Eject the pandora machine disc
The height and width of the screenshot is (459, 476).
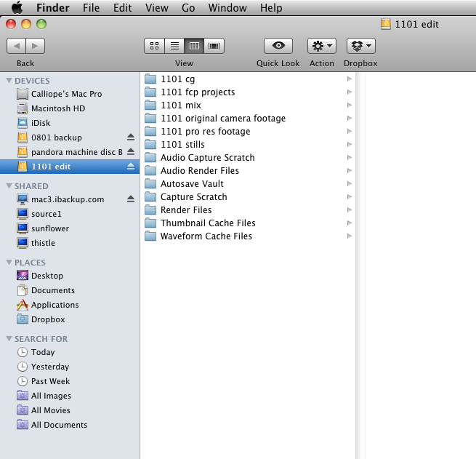tap(131, 152)
